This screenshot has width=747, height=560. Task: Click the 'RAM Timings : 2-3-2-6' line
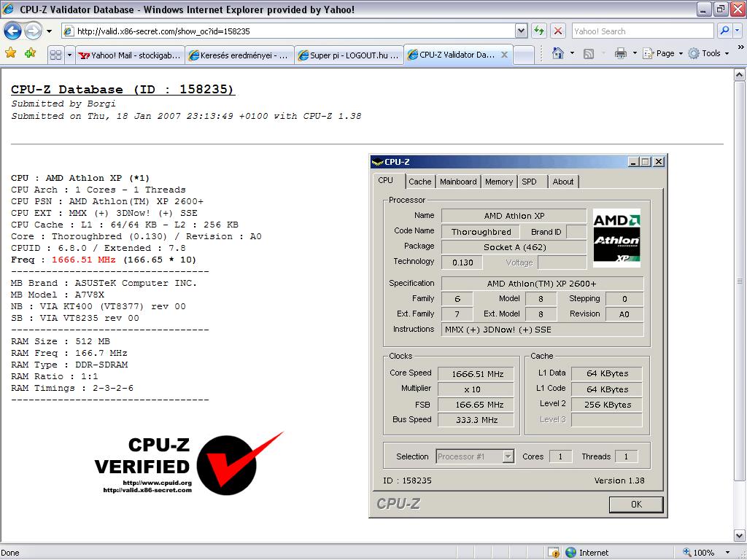(72, 388)
